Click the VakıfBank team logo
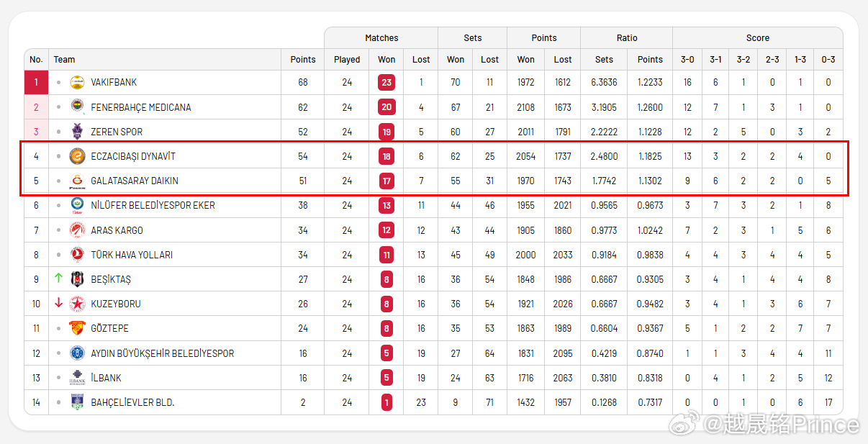 [77, 83]
